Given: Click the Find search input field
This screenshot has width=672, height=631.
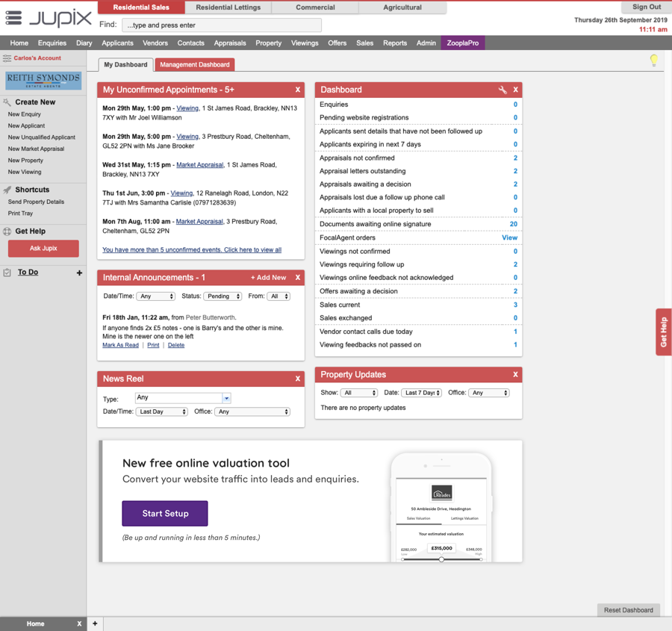Looking at the screenshot, I should coord(222,25).
